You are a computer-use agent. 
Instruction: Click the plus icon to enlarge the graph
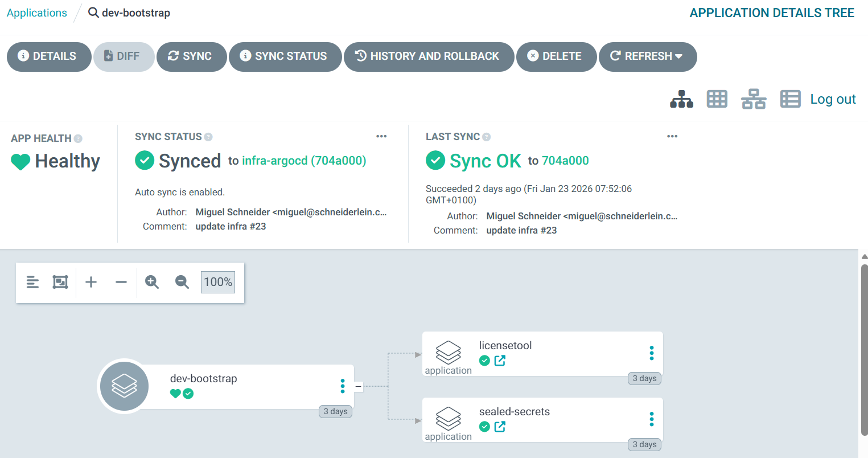click(90, 282)
